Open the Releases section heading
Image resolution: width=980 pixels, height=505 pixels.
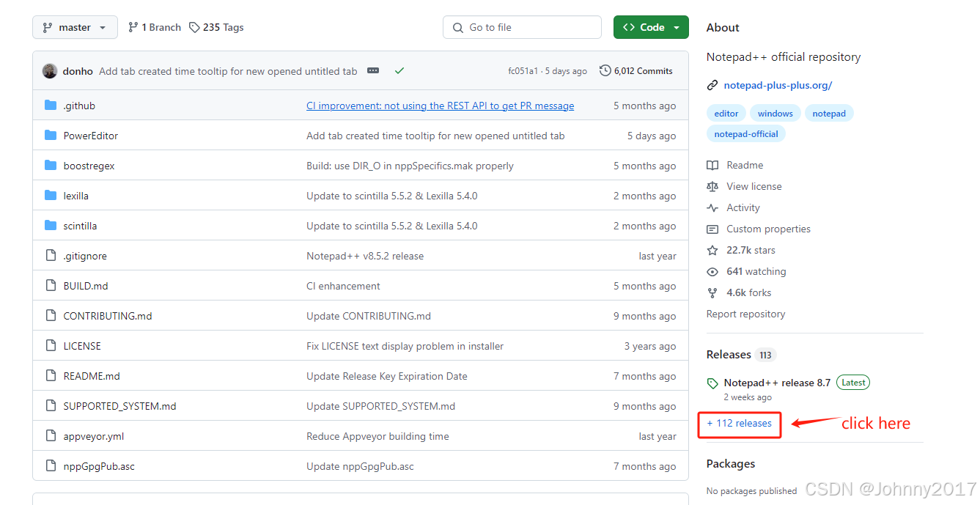729,355
